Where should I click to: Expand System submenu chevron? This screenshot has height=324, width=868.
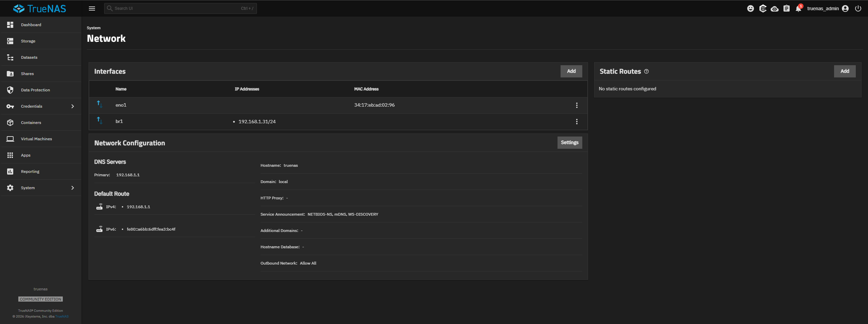[x=73, y=188]
